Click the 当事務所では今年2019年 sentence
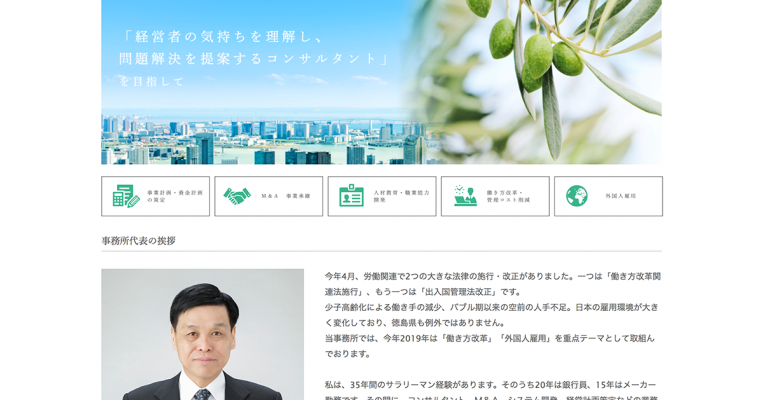Image resolution: width=763 pixels, height=400 pixels. (x=490, y=346)
